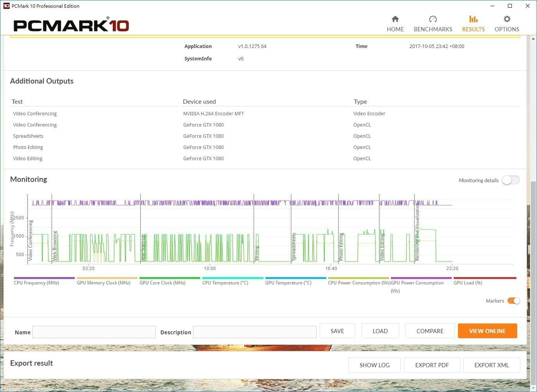Viewport: 537px width, 392px height.
Task: Click the results bar chart icon
Action: click(x=473, y=19)
